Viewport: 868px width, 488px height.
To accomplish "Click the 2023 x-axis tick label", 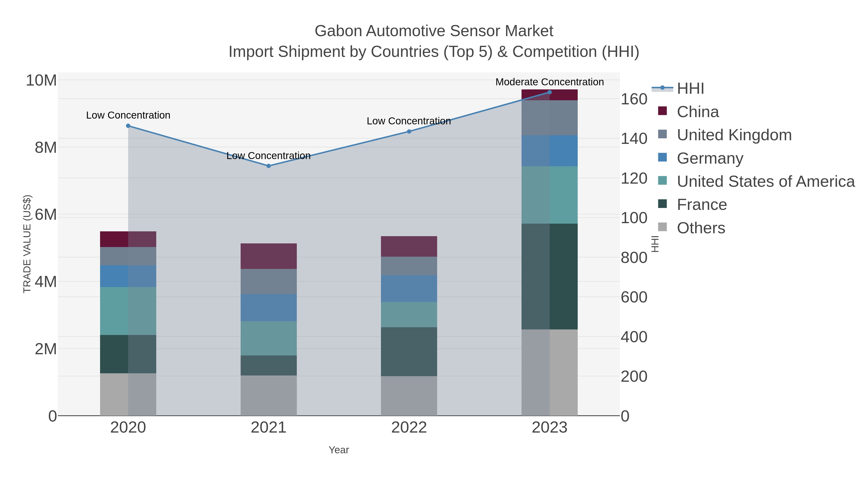I will 549,428.
